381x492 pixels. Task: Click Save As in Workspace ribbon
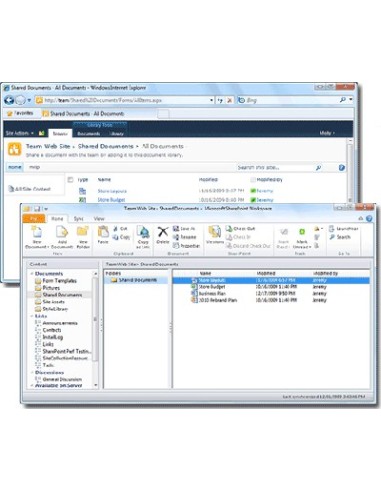pyautogui.click(x=184, y=229)
